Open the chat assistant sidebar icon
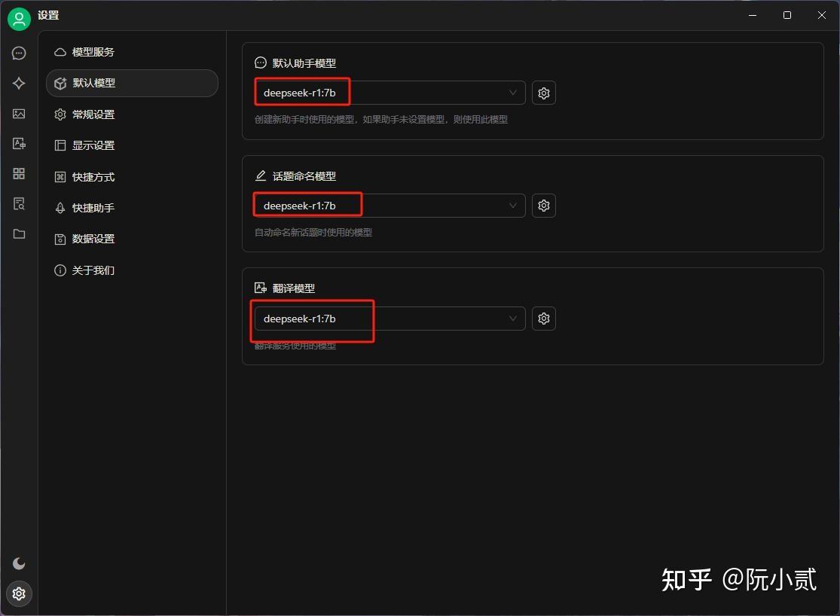840x616 pixels. (x=19, y=53)
